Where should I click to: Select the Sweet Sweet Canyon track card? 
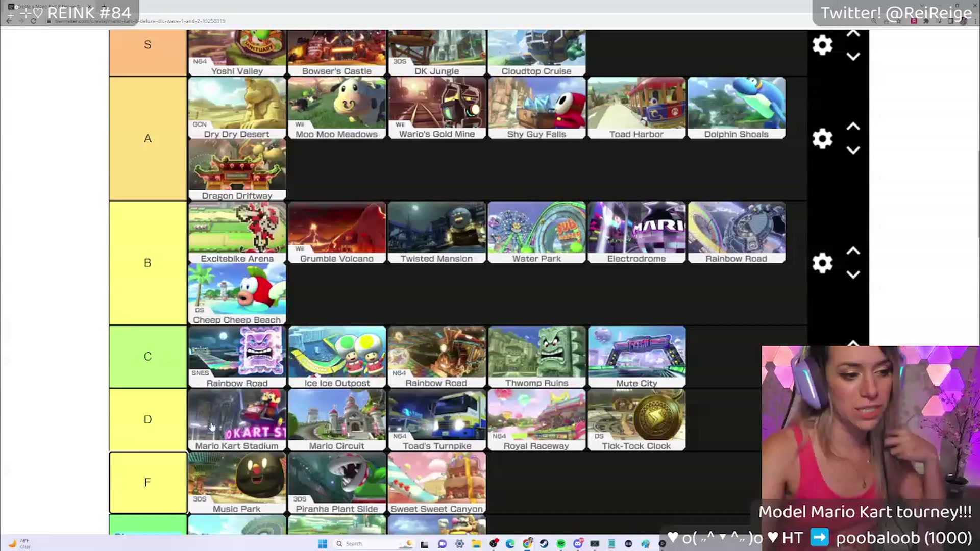tap(437, 483)
